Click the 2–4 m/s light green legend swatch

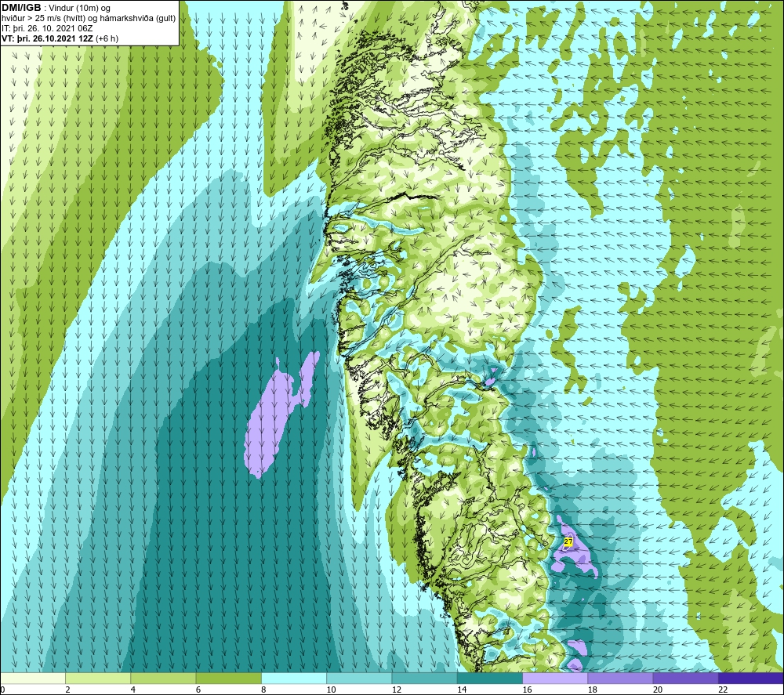pos(98,678)
